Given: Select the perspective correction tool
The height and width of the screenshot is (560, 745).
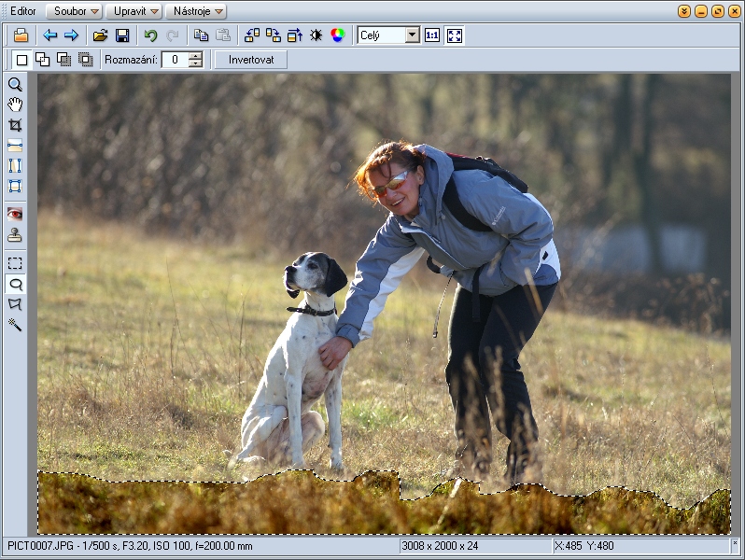Looking at the screenshot, I should (x=15, y=186).
